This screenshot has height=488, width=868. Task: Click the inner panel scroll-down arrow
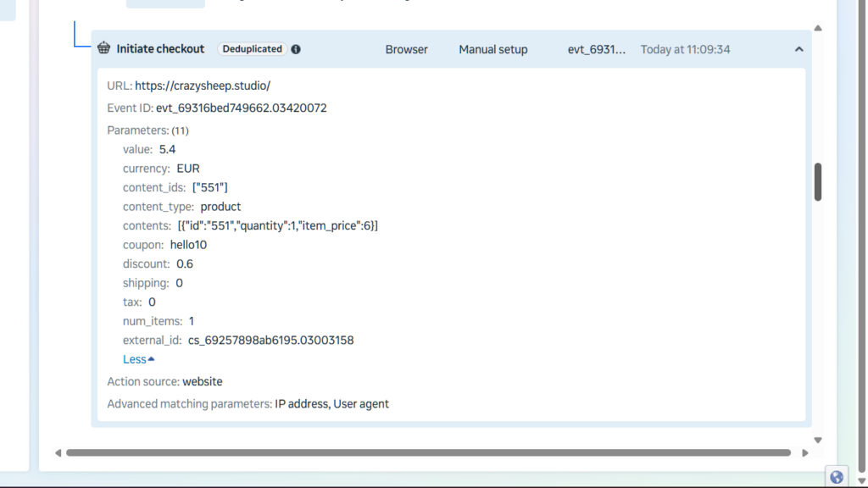coord(818,440)
